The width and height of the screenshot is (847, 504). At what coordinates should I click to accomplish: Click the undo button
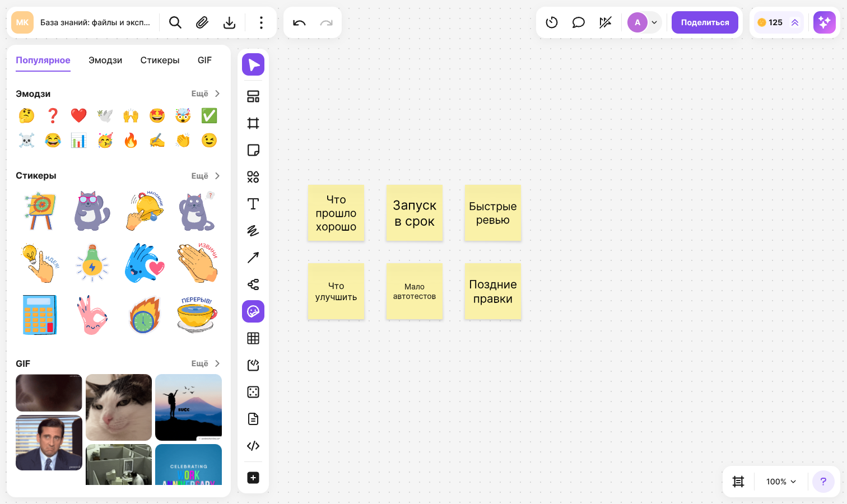pos(299,22)
